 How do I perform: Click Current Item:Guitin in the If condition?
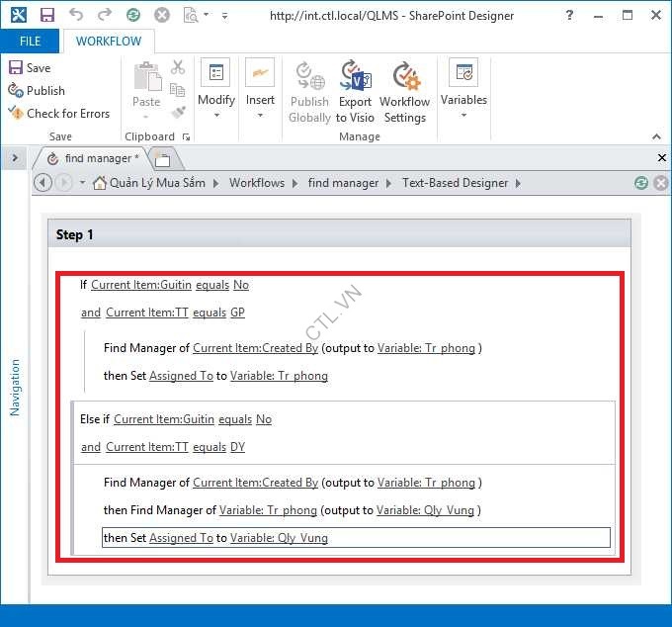click(x=140, y=285)
